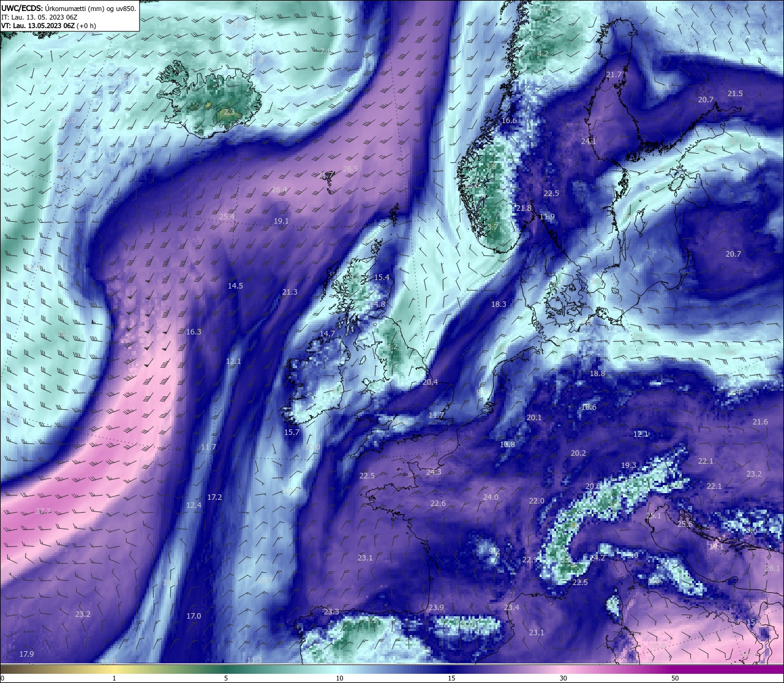Click the map value 20.4
This screenshot has width=784, height=683.
coord(430,382)
